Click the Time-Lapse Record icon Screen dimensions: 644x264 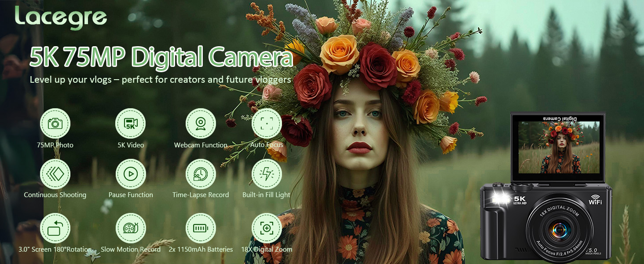tap(201, 174)
